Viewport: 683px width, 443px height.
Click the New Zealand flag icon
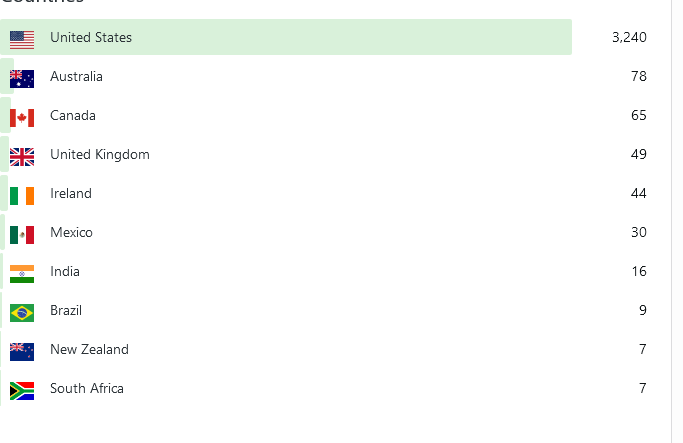[22, 351]
